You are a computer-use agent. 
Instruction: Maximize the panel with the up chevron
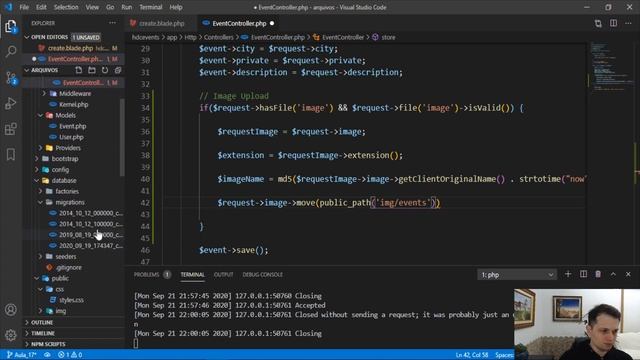[x=613, y=274]
